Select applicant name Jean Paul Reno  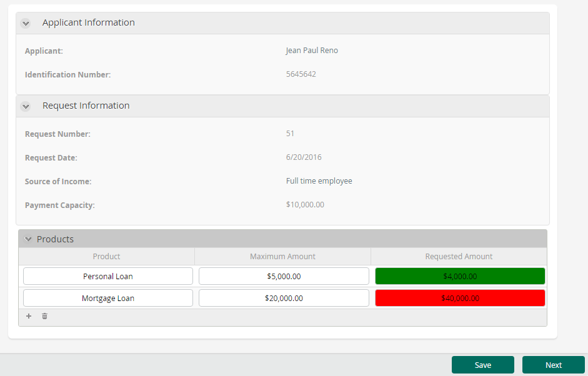pos(312,51)
